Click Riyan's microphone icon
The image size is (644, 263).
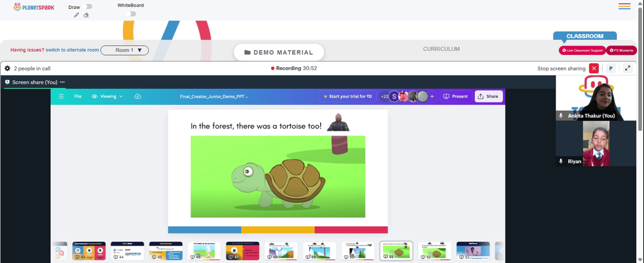point(561,162)
